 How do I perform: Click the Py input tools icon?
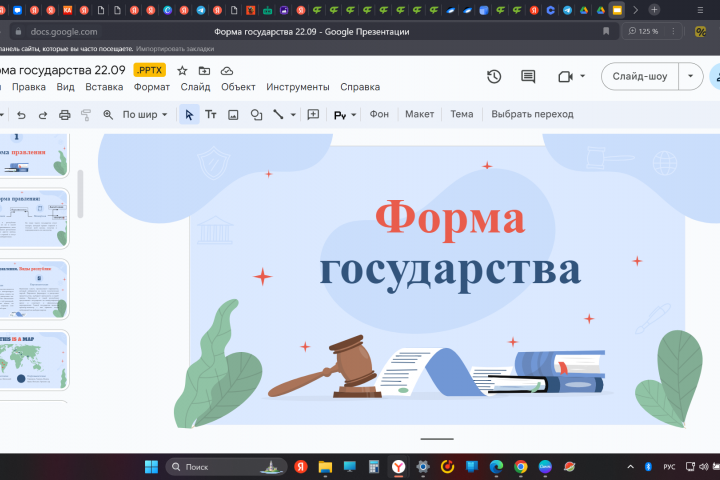[x=340, y=115]
